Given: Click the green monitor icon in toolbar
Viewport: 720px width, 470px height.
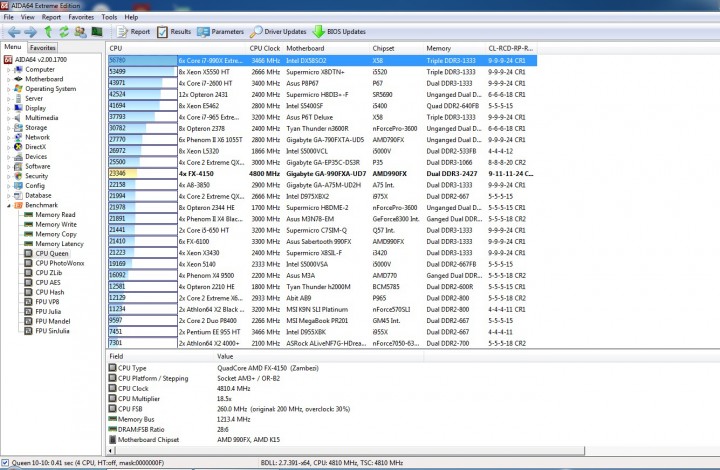Looking at the screenshot, I should [96, 31].
